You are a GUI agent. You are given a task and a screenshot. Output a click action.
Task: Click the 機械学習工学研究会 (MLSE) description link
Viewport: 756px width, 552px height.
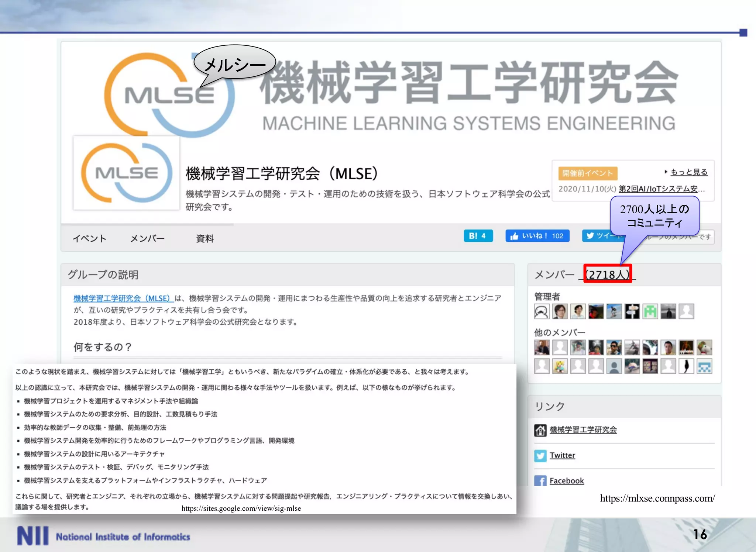(123, 298)
